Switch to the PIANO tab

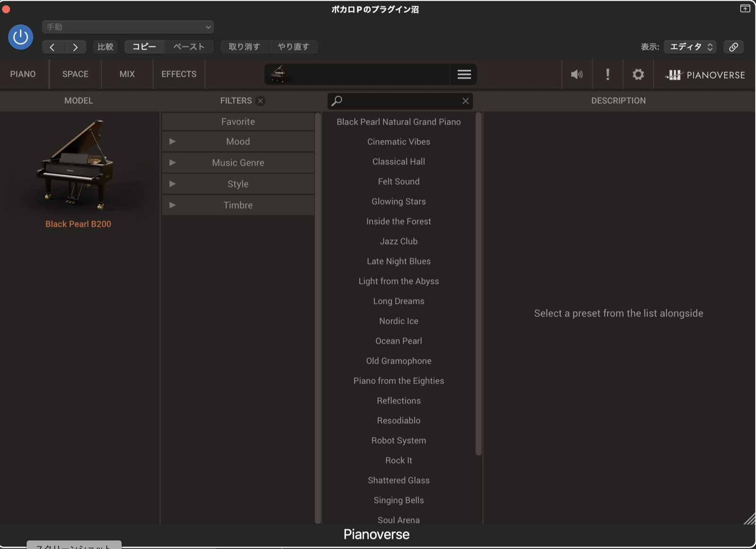23,74
